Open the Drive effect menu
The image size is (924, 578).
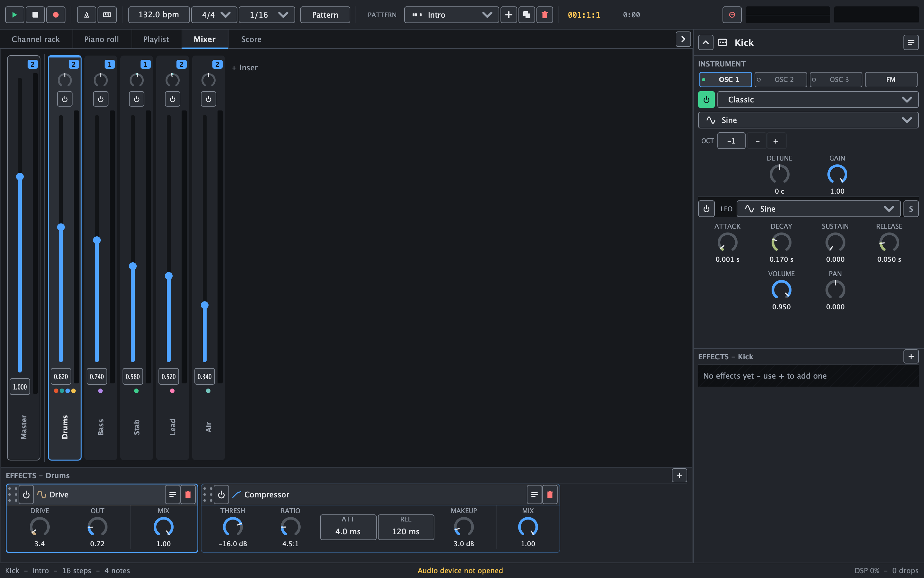pyautogui.click(x=173, y=494)
